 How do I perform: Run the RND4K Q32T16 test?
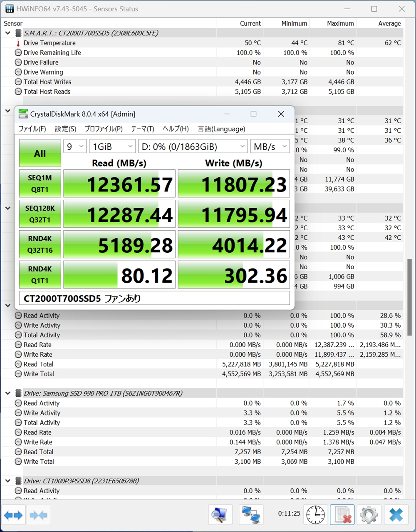point(40,244)
